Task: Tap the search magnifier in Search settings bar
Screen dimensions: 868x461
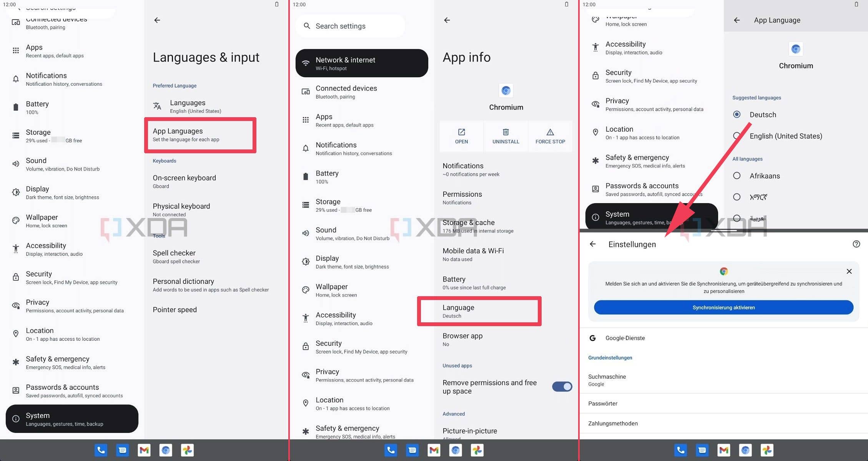Action: (307, 26)
